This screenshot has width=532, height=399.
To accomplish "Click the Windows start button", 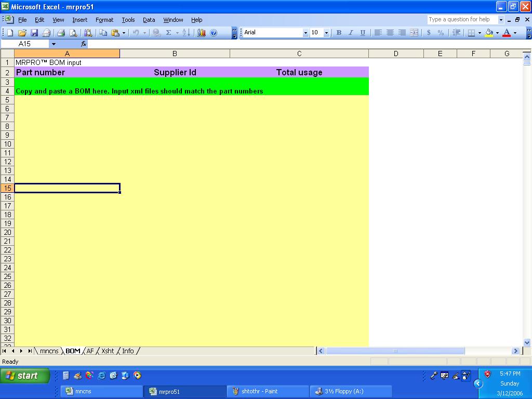I will click(25, 376).
